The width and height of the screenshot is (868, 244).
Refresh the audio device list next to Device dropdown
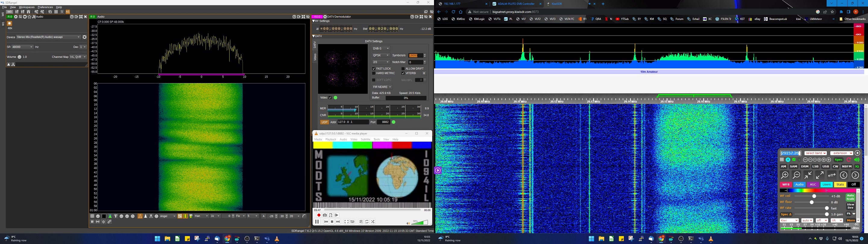[x=85, y=37]
